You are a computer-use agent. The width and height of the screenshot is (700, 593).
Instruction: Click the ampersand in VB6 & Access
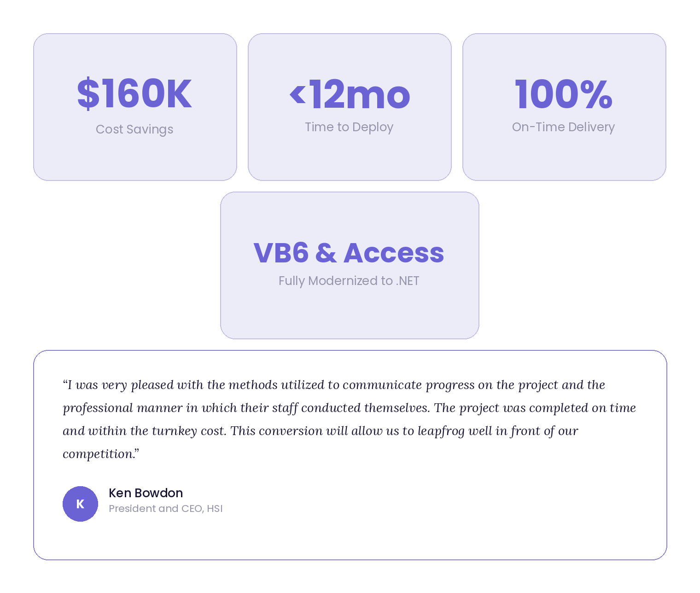click(x=326, y=253)
